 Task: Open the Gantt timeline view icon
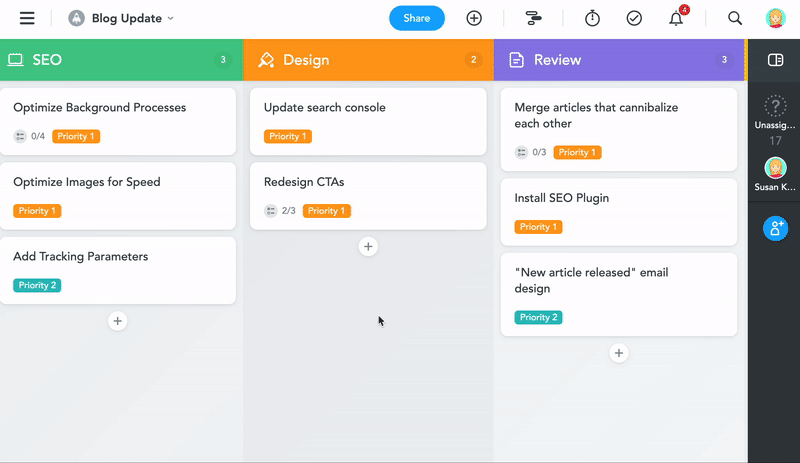[533, 18]
